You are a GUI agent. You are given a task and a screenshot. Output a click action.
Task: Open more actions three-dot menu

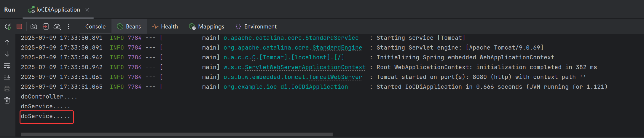coord(68,26)
